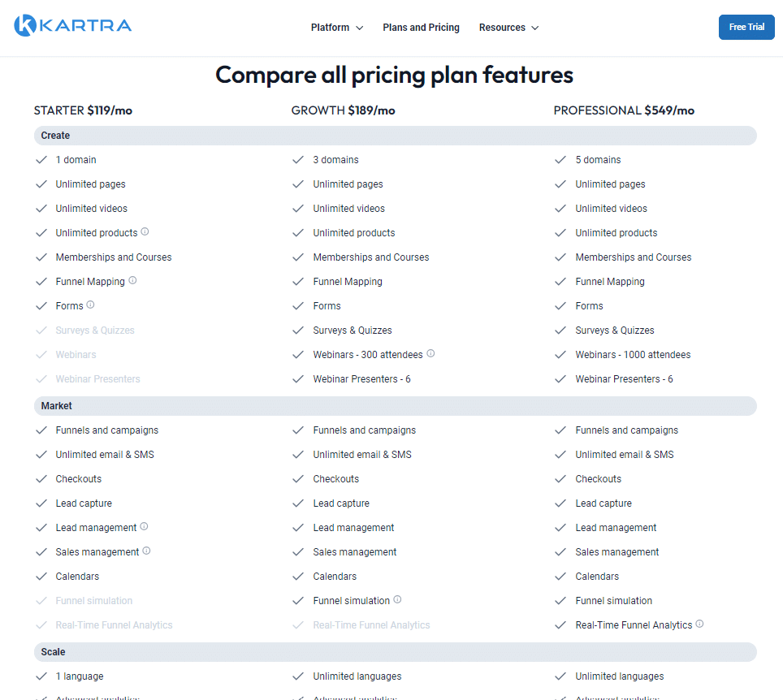
Task: Click greyed-out 'Funnel simulation' in Starter column
Action: [x=94, y=601]
